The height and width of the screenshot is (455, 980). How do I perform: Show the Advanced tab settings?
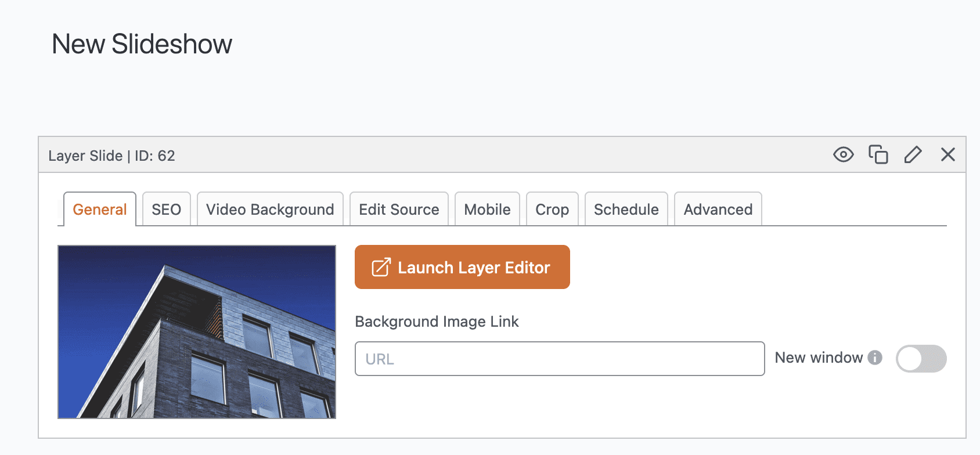718,210
